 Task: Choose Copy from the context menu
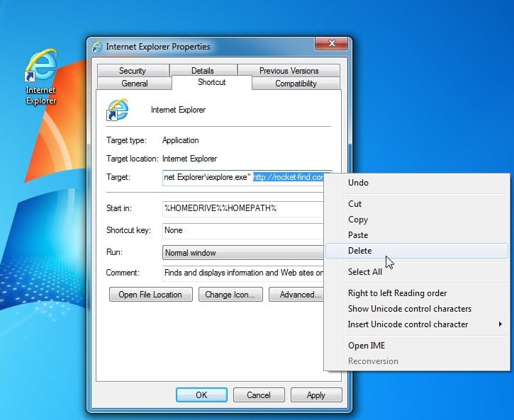point(417,220)
